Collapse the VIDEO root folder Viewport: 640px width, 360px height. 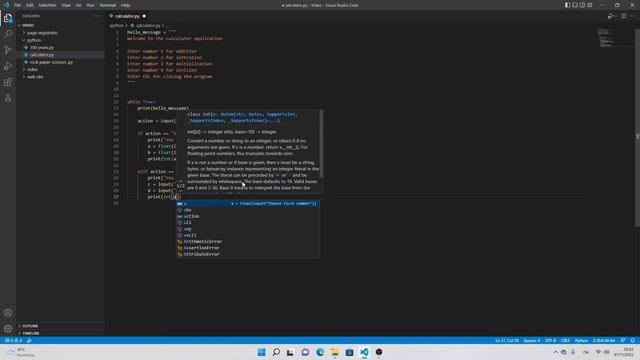click(x=60, y=25)
